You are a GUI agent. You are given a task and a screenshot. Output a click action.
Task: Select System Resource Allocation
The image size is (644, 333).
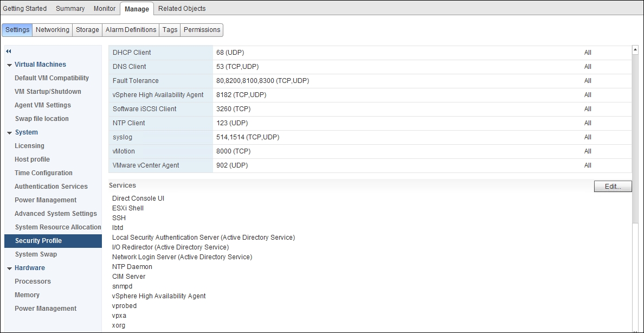58,227
